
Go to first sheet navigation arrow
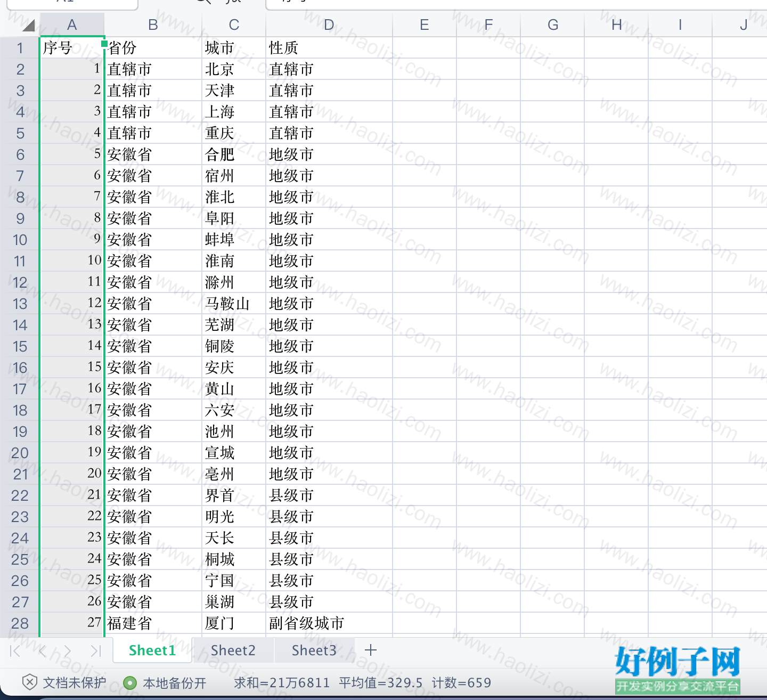coord(15,650)
